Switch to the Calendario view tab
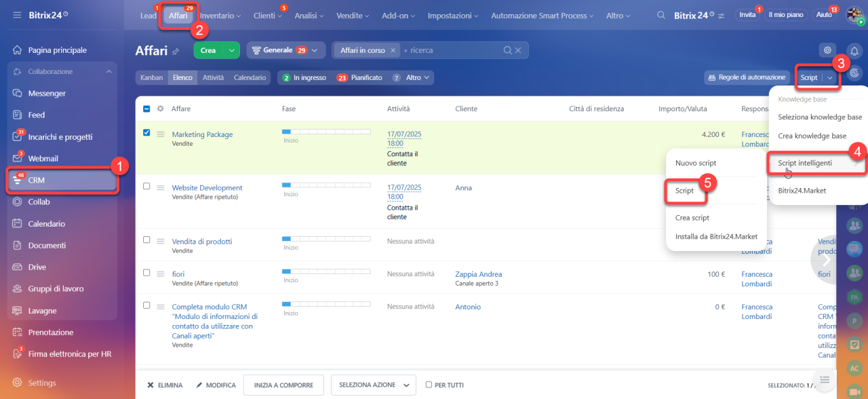Screen dimensions: 868x399 coord(250,78)
